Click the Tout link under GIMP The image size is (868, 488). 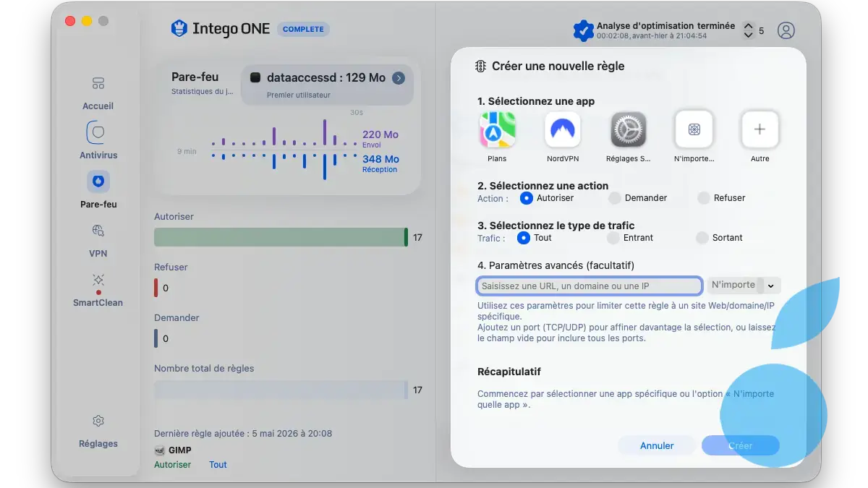click(218, 465)
